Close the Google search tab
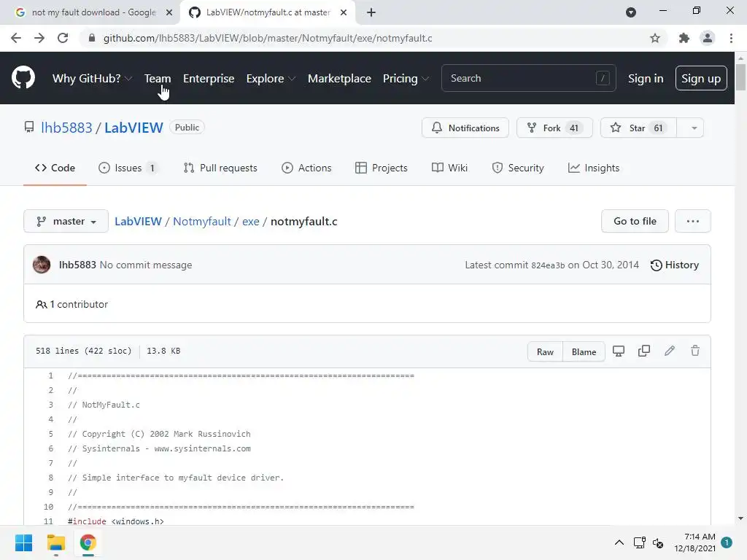This screenshot has height=560, width=747. click(x=169, y=12)
